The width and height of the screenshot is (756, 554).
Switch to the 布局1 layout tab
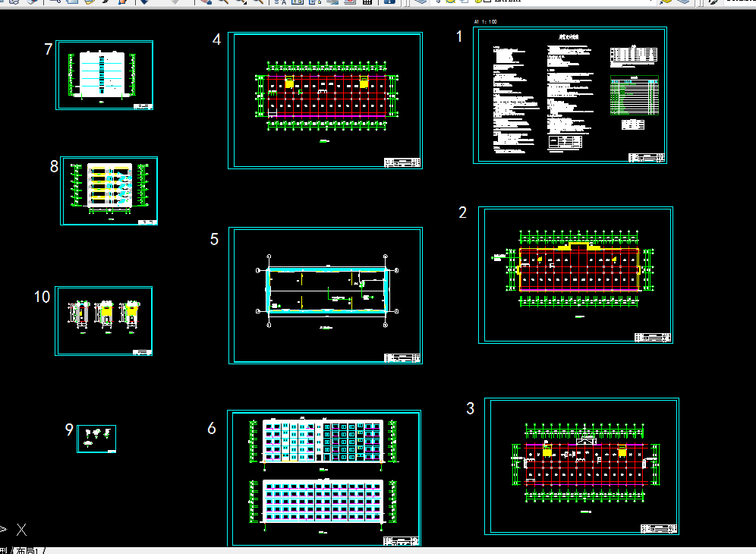(28, 551)
